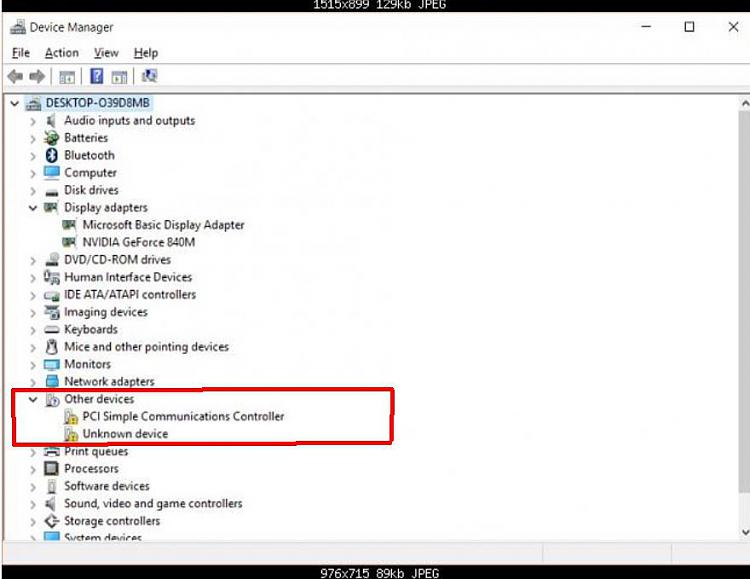The width and height of the screenshot is (750, 579).
Task: Expand the Bluetooth node
Action: (x=33, y=156)
